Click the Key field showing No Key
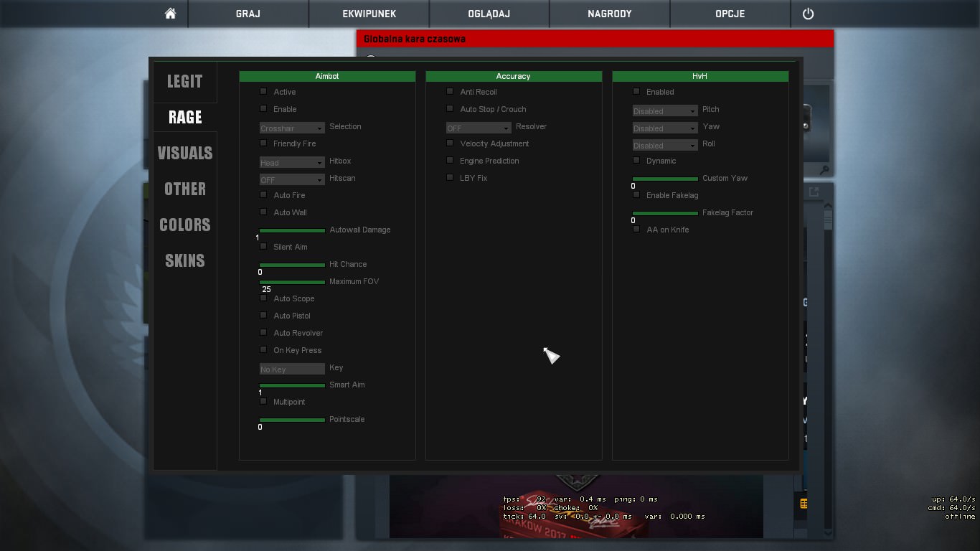The height and width of the screenshot is (551, 980). [x=292, y=369]
